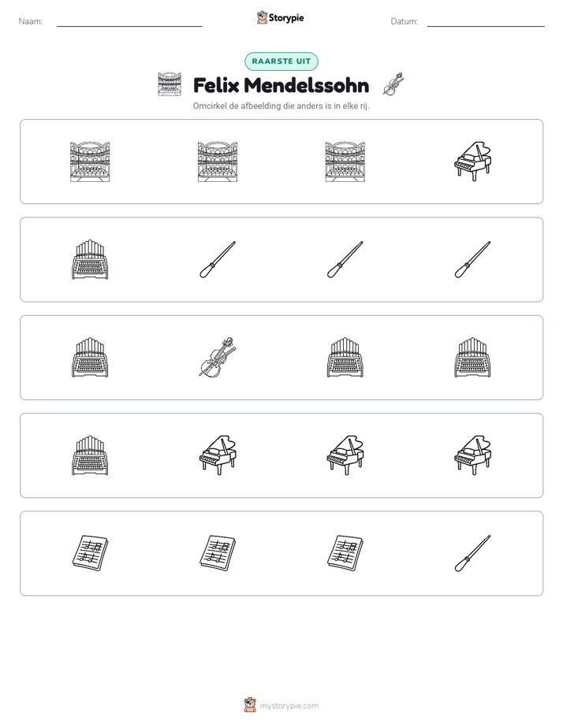Click the Naam input line

click(x=129, y=22)
